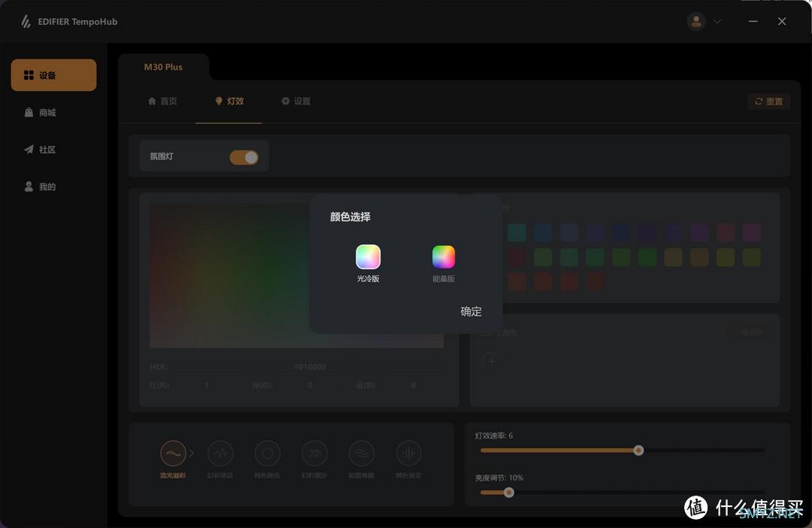Switch to the 灯效 lighting tab
The image size is (812, 528).
coord(229,101)
